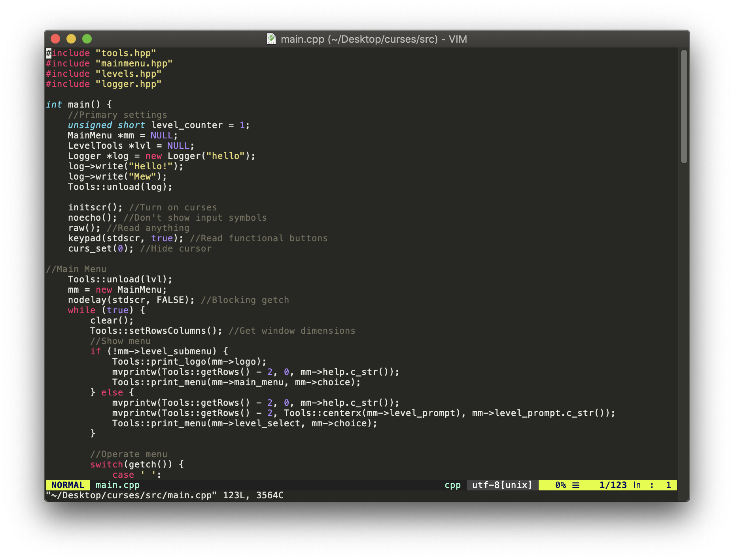Click the cpp filetype indicator in status bar
This screenshot has height=560, width=734.
[452, 485]
